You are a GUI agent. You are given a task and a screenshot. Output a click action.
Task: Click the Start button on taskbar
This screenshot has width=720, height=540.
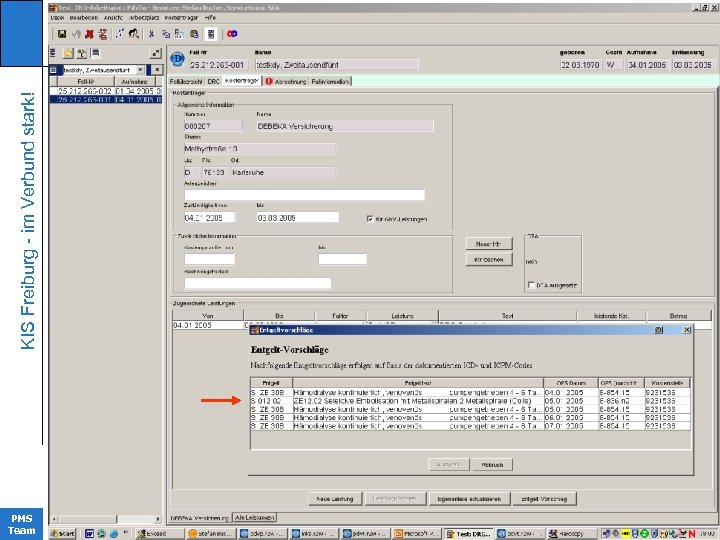click(x=62, y=534)
